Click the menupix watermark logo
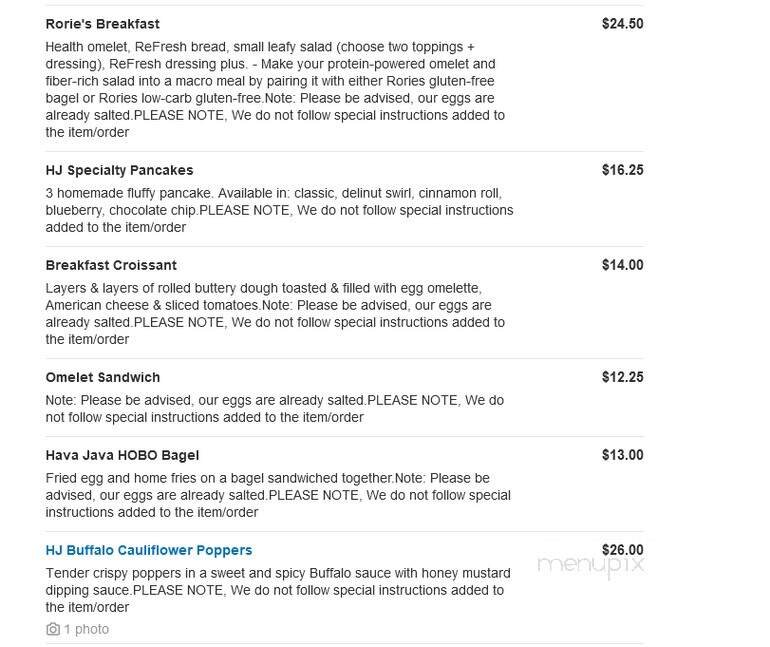The width and height of the screenshot is (770, 647). point(590,568)
